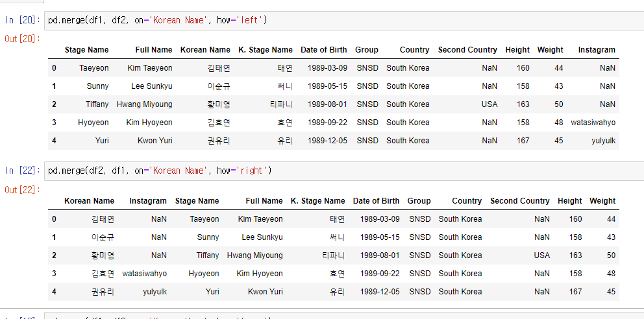
Task: Click 'Weight' column header in Out[22] table
Action: (x=602, y=201)
